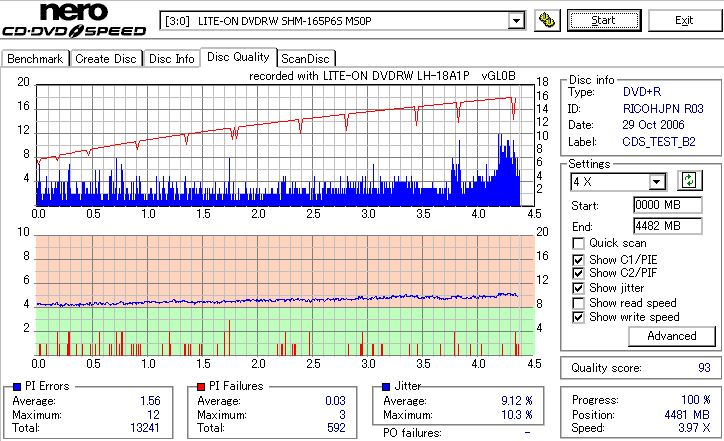Switch to the Benchmark tab
The width and height of the screenshot is (724, 441).
pos(35,59)
